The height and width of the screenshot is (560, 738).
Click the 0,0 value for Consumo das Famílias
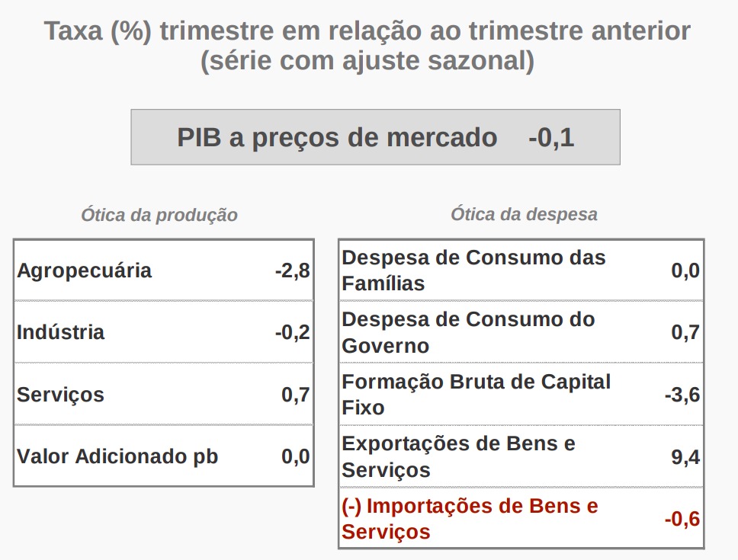[685, 270]
